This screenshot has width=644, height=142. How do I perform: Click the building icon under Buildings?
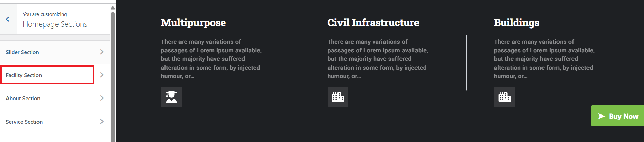(504, 97)
